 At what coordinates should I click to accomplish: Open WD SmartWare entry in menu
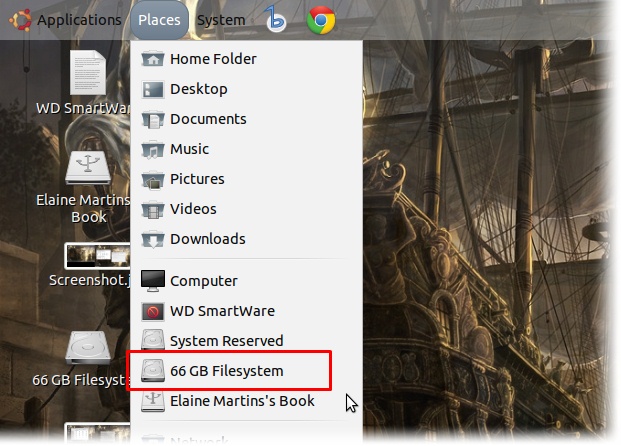(x=246, y=311)
